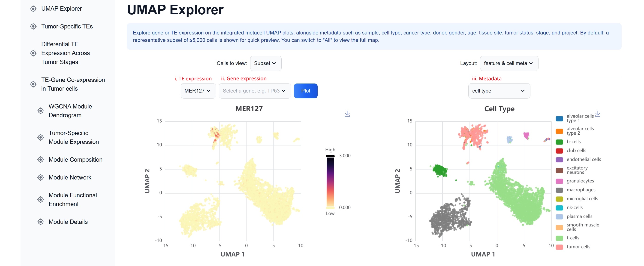
Task: Expand the Layout feature & cell meta dropdown
Action: pos(509,63)
